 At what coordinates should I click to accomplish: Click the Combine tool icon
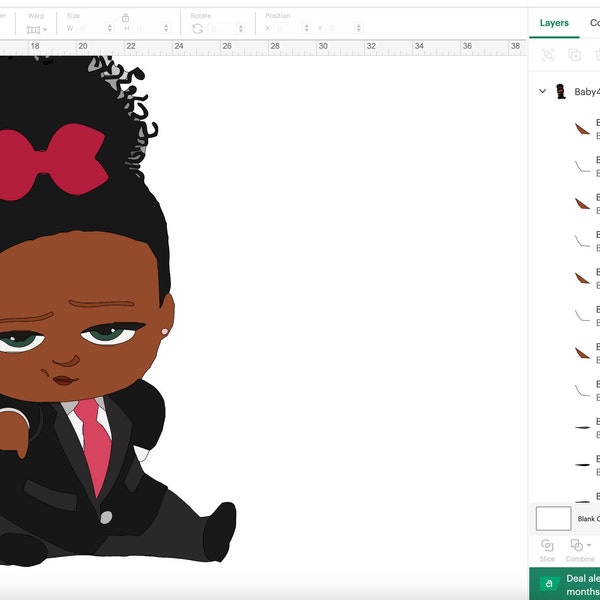576,545
